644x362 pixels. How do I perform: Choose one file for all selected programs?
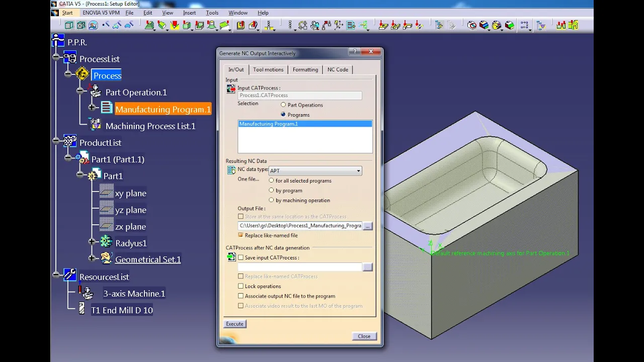pos(272,180)
